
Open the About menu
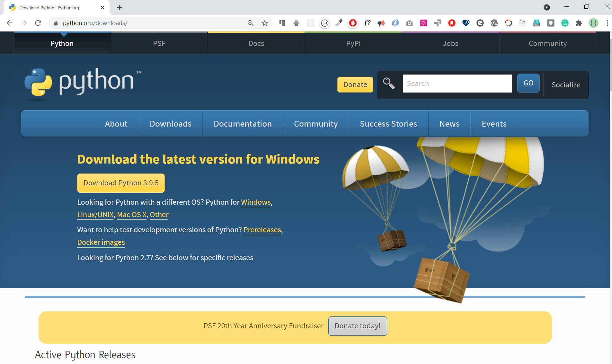[x=116, y=124]
